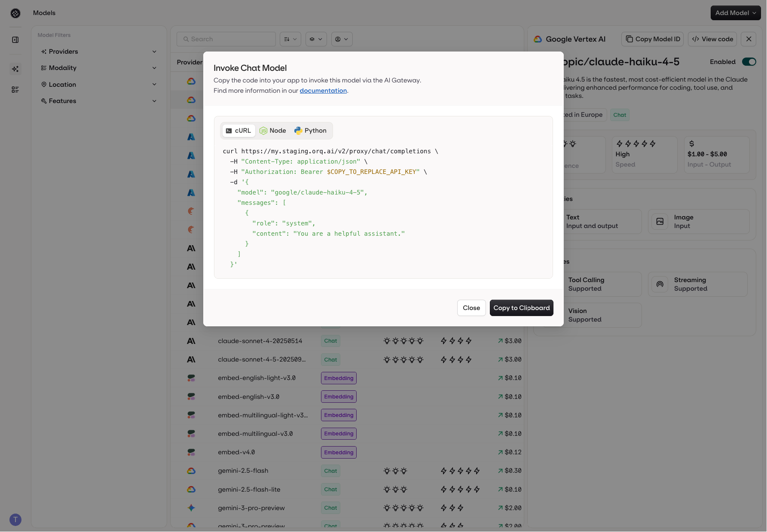The height and width of the screenshot is (532, 767).
Task: Click the list layout icon in the left sidebar
Action: point(15,89)
